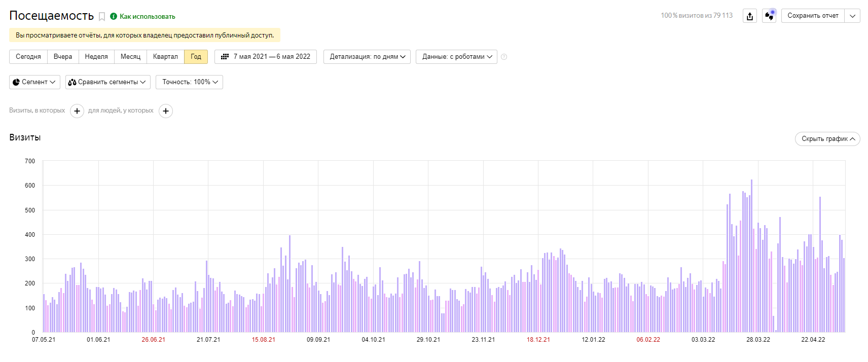
Task: Choose the Квартал period tab
Action: coord(165,57)
